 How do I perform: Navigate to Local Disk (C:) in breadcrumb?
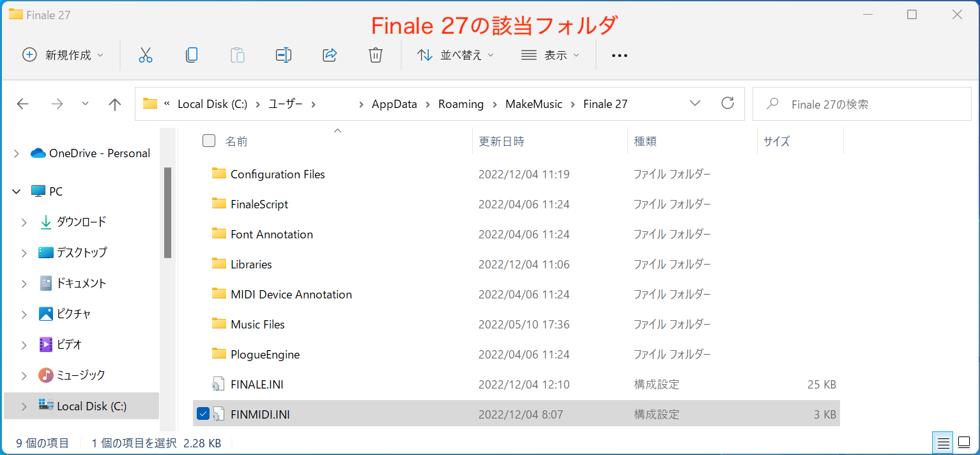pos(212,104)
